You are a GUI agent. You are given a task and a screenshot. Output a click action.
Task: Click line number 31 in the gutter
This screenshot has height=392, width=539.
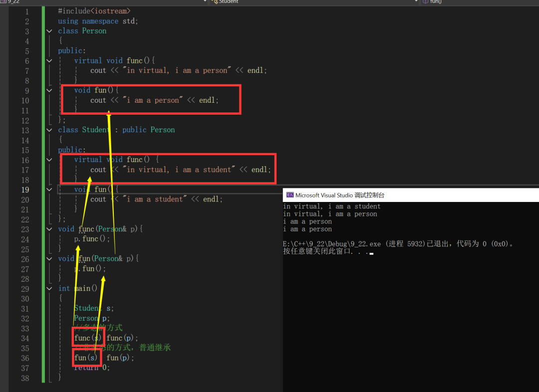pos(25,309)
